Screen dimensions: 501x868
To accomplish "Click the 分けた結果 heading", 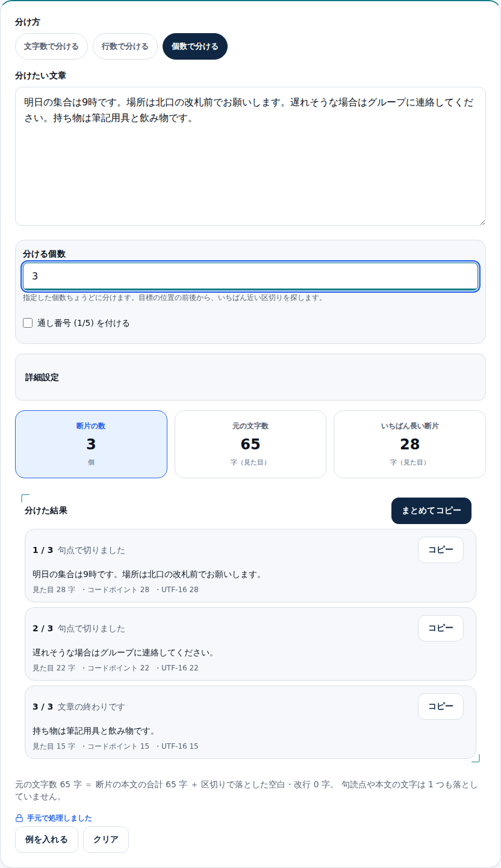I will point(46,510).
